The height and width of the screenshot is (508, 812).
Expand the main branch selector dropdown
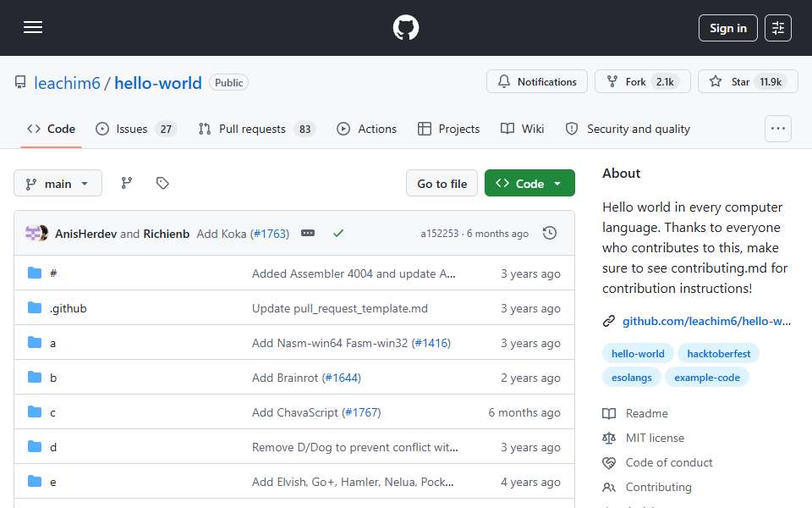tap(58, 184)
